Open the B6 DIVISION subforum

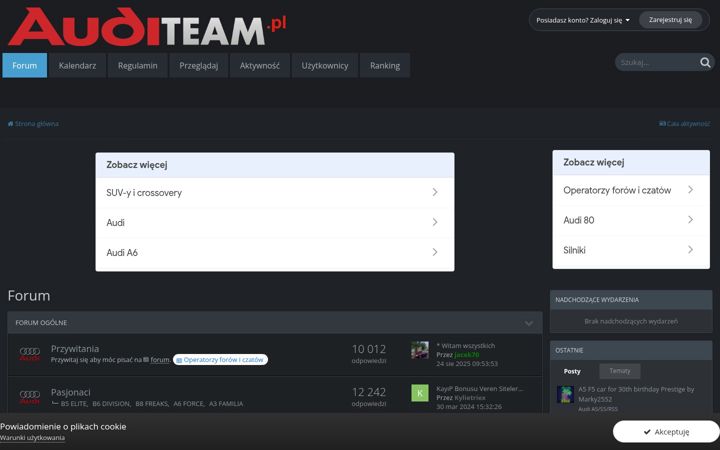tap(111, 404)
